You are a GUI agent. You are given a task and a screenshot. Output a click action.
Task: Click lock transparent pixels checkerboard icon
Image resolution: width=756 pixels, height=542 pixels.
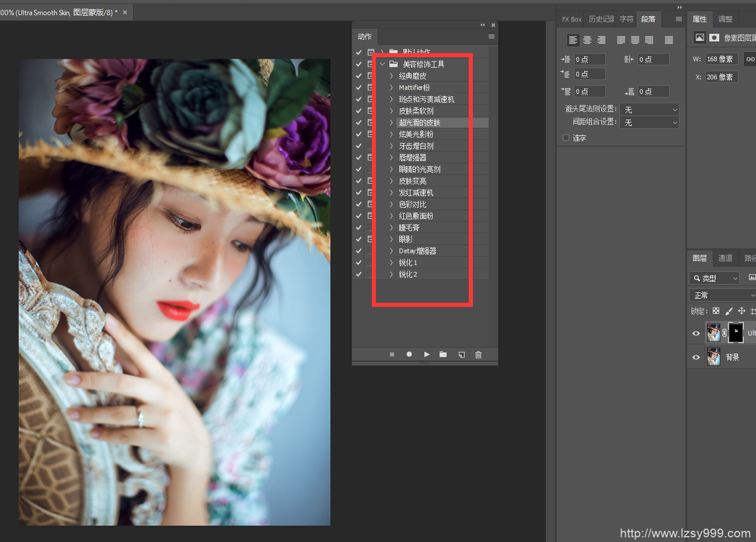click(716, 311)
